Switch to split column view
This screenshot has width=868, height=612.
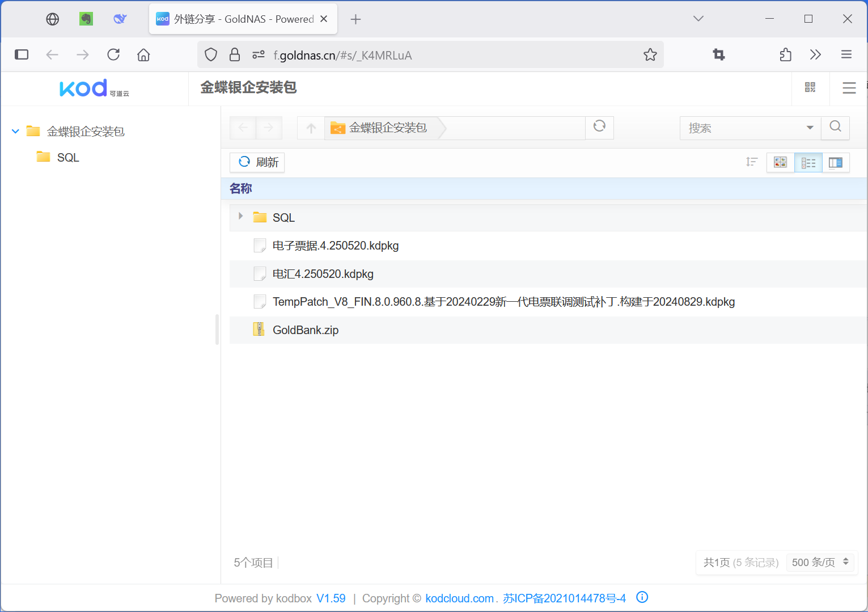coord(836,163)
